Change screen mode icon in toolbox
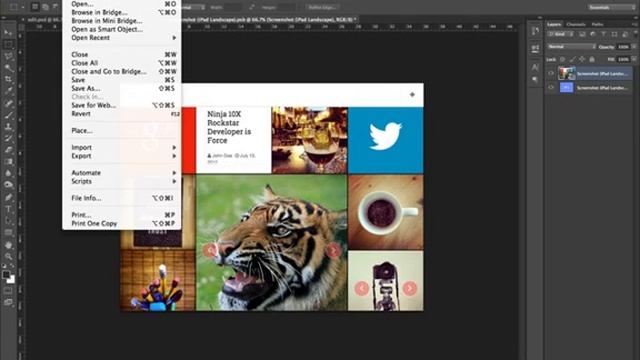The width and height of the screenshot is (640, 360). [x=9, y=302]
